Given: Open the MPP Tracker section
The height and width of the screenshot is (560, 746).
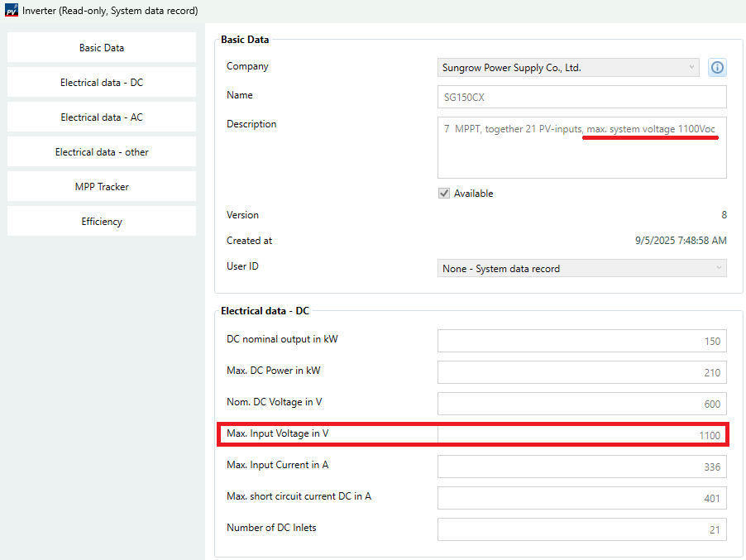Looking at the screenshot, I should 102,187.
